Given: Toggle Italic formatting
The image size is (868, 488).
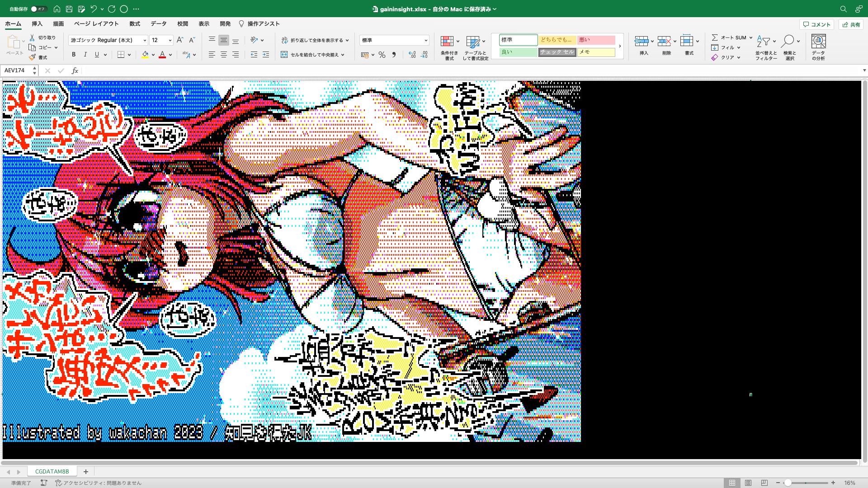Looking at the screenshot, I should click(x=85, y=55).
